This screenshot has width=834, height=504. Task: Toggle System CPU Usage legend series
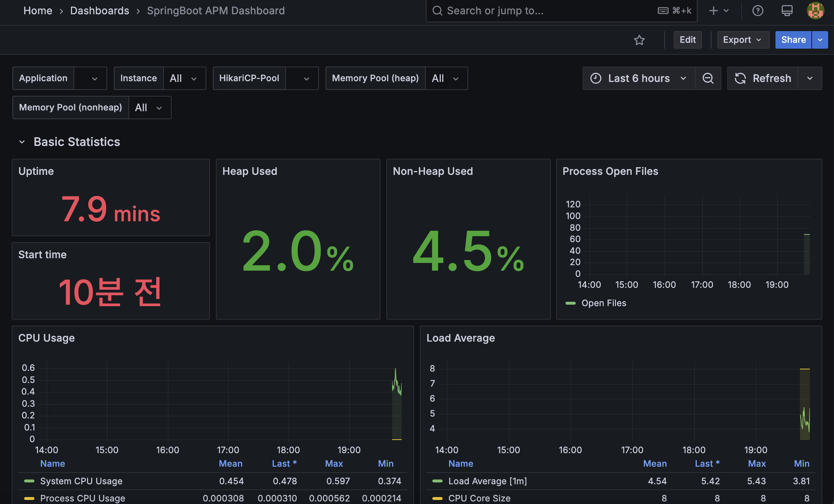[81, 481]
